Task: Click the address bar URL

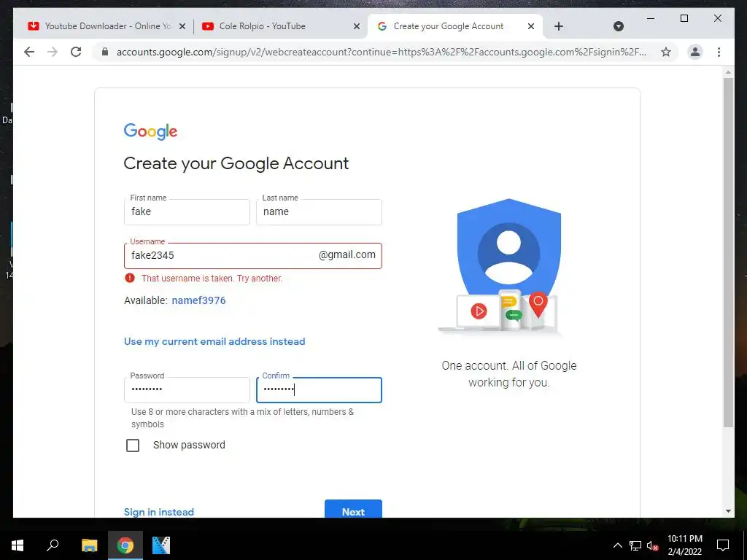Action: [x=381, y=52]
